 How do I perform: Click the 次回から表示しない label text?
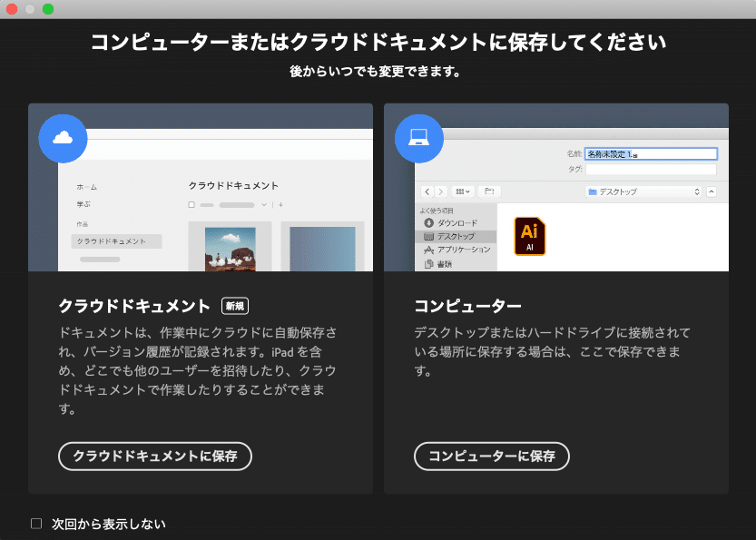tap(109, 524)
